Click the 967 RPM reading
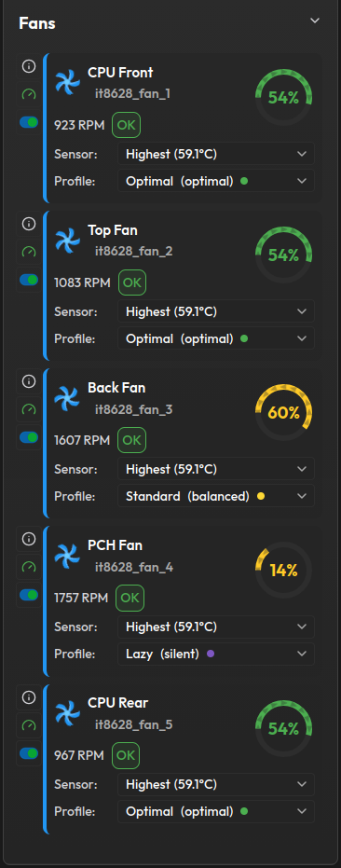The height and width of the screenshot is (868, 341). pyautogui.click(x=79, y=755)
